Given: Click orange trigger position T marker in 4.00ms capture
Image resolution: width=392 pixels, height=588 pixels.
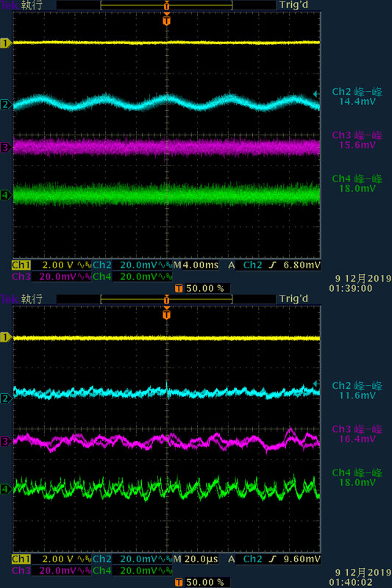Looking at the screenshot, I should (x=166, y=20).
